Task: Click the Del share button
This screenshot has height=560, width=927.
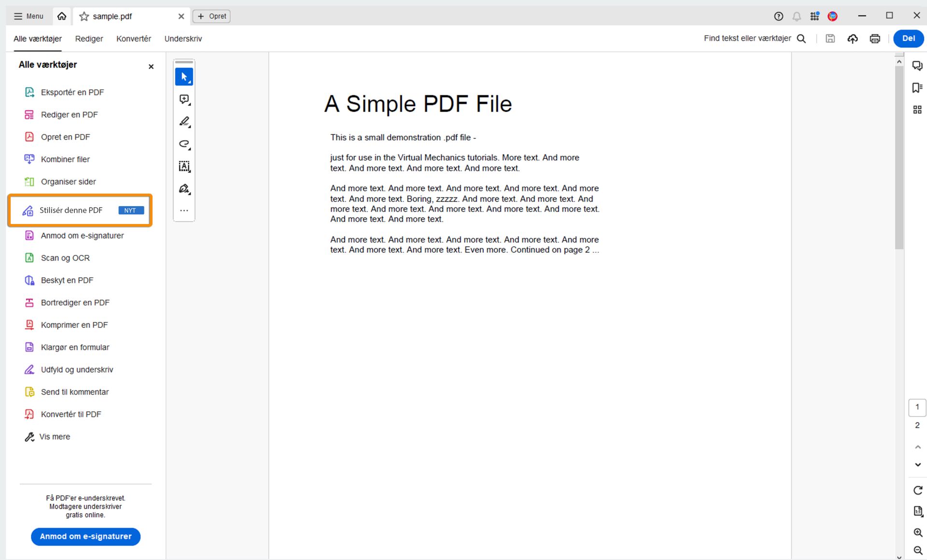Action: tap(908, 39)
